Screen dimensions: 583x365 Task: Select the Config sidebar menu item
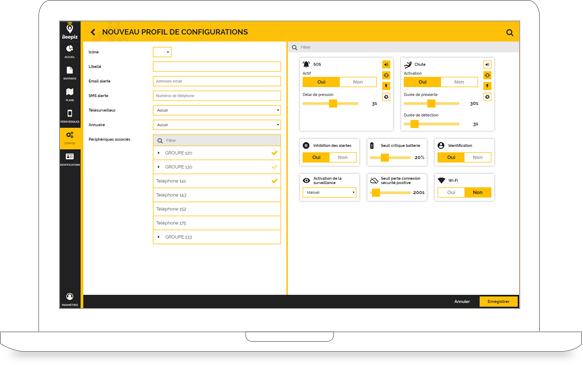tap(70, 138)
